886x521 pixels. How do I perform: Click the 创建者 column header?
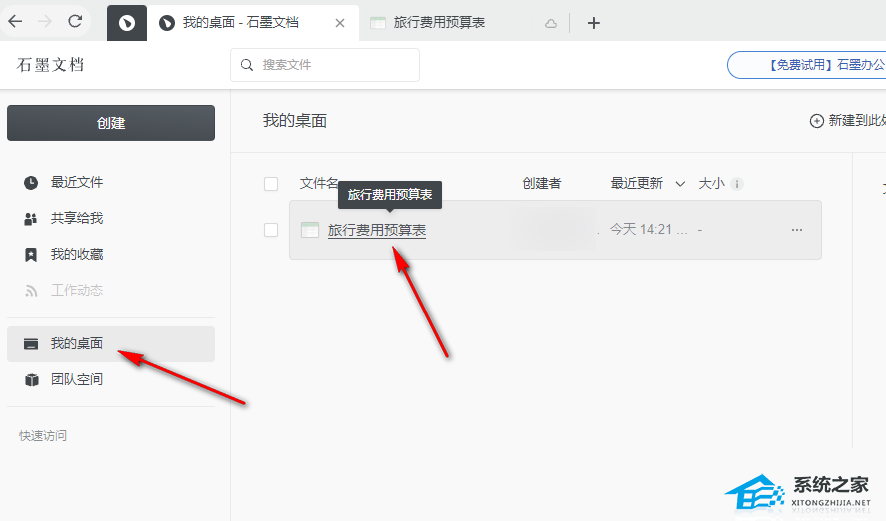(541, 183)
